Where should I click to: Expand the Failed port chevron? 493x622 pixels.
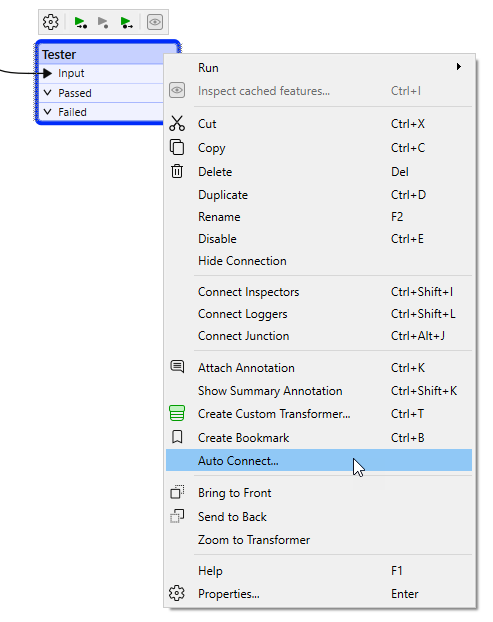click(x=48, y=112)
